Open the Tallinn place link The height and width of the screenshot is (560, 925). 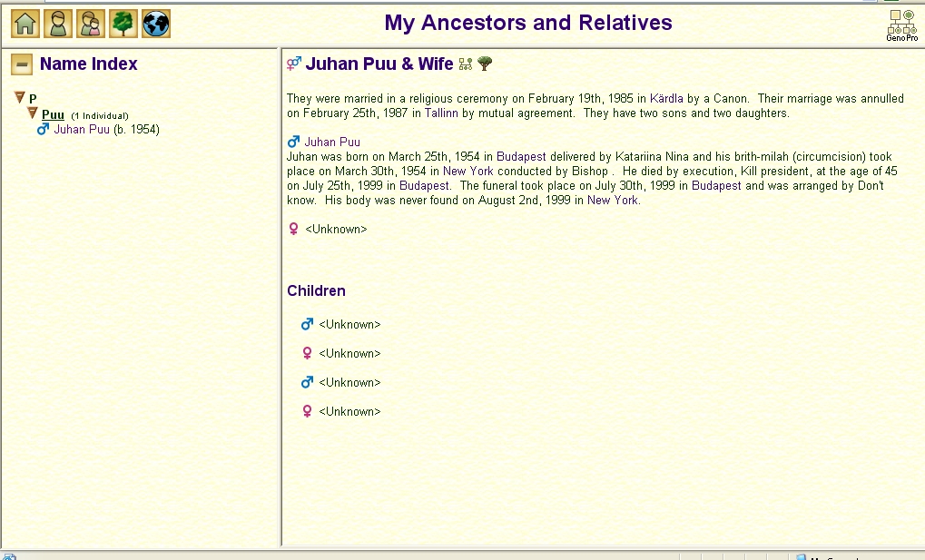click(x=441, y=113)
